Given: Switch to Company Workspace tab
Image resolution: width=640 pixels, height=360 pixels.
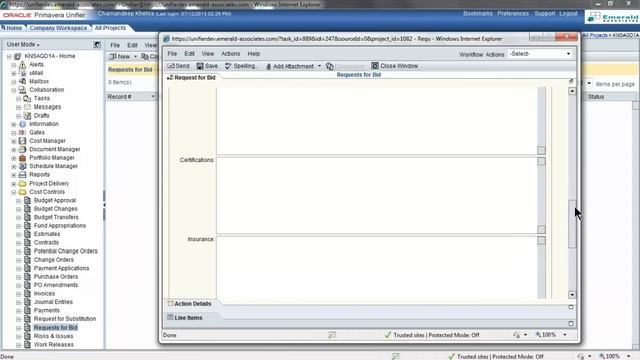Looking at the screenshot, I should 58,28.
